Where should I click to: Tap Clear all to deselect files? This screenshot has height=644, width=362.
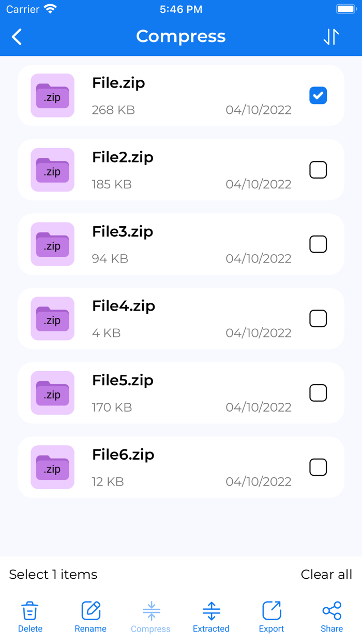tap(326, 574)
